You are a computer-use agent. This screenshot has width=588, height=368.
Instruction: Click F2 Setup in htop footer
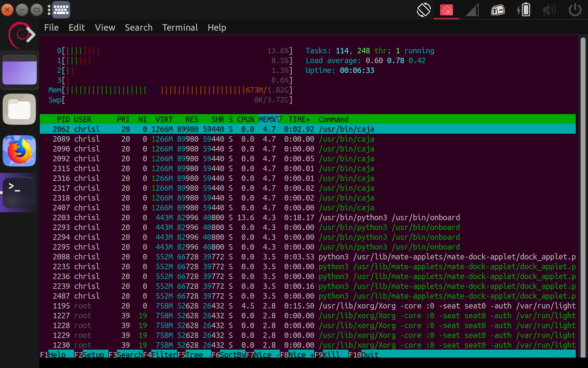91,355
